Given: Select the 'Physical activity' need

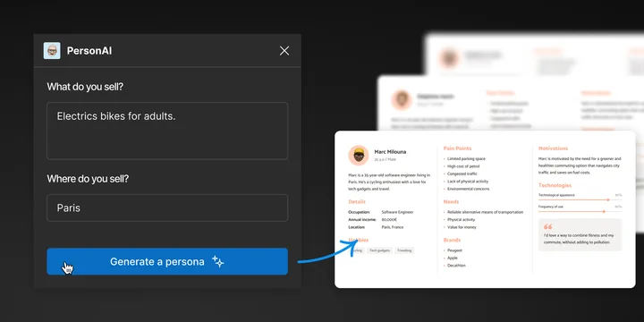Looking at the screenshot, I should point(461,220).
